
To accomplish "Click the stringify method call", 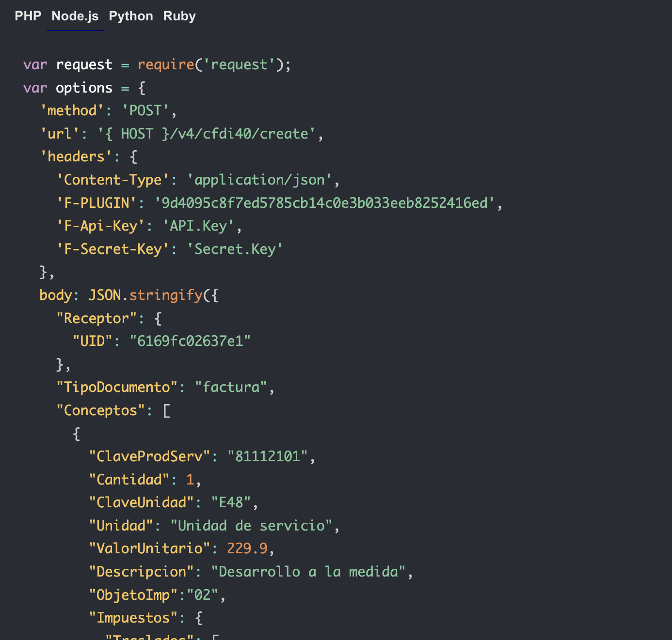I will (166, 295).
